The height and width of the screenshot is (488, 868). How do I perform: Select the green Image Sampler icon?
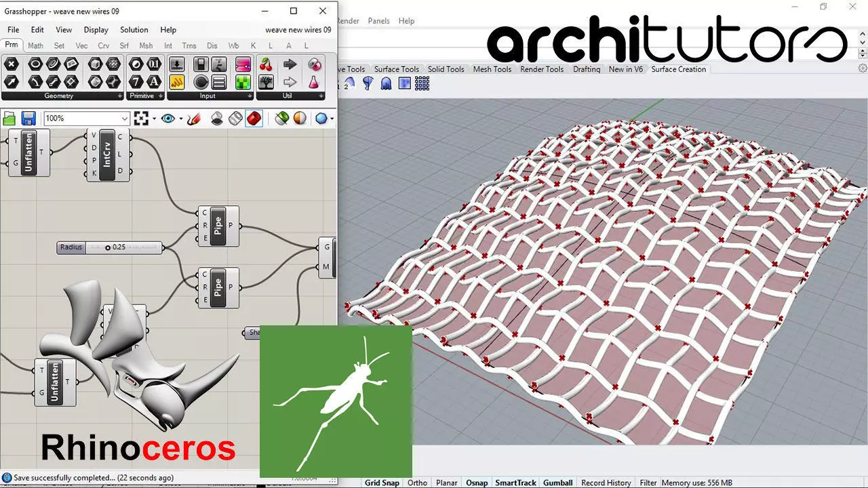coord(243,82)
